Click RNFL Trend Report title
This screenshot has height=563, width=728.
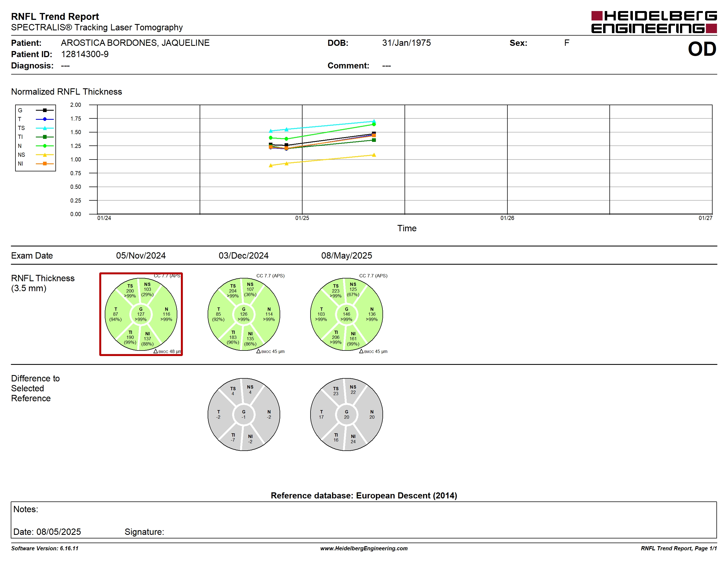point(55,16)
